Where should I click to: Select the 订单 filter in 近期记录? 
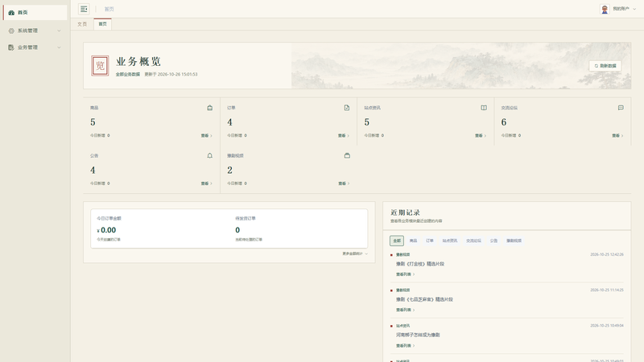tap(430, 241)
